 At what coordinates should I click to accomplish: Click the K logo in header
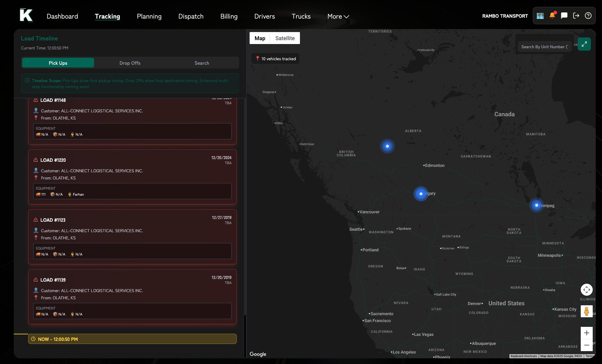point(26,15)
